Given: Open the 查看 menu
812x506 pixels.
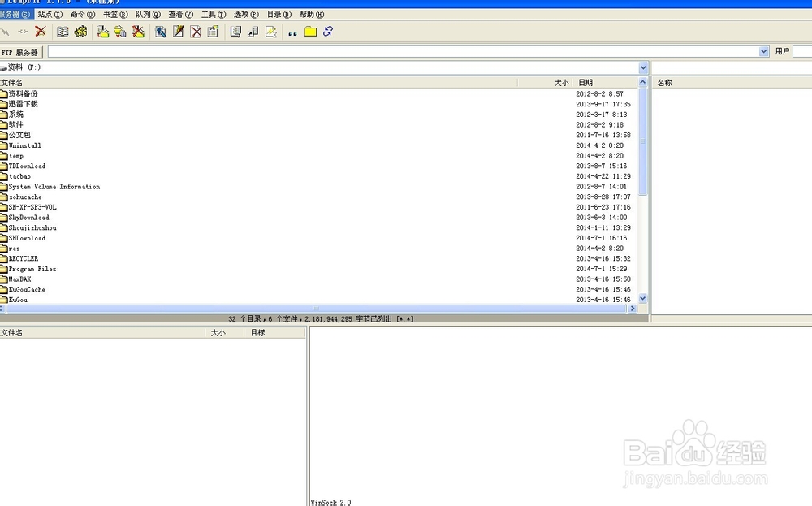Looking at the screenshot, I should tap(181, 15).
